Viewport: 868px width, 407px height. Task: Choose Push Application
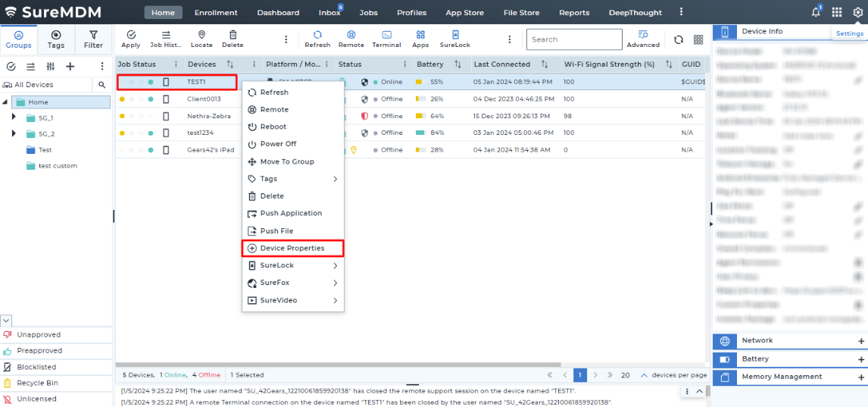tap(293, 213)
